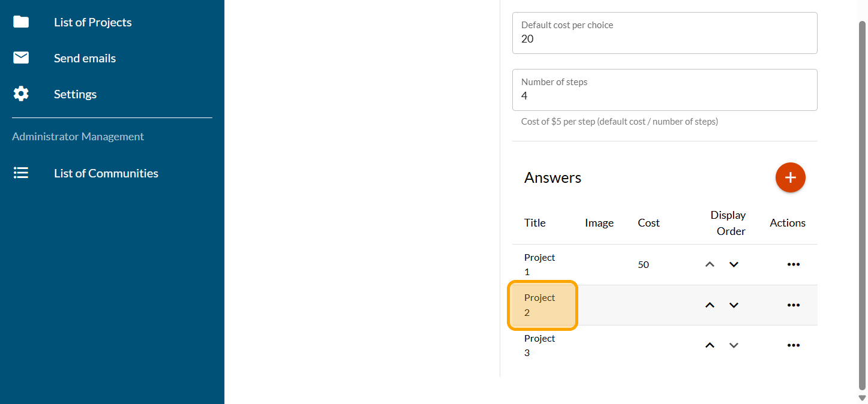Open List of Projects menu item
This screenshot has height=404, width=868.
(x=93, y=22)
